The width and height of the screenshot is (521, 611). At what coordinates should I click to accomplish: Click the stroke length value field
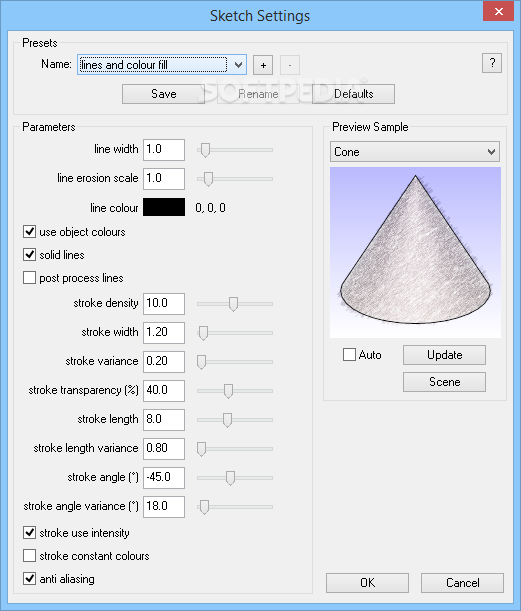(x=164, y=420)
